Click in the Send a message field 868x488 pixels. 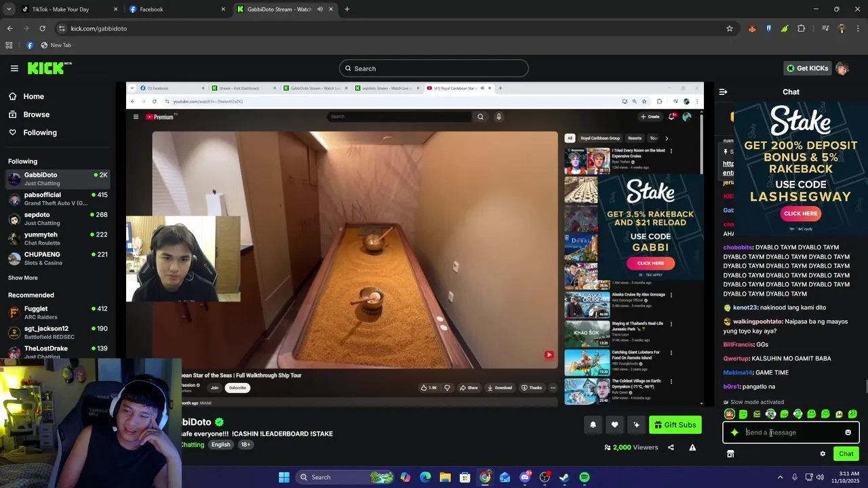790,432
